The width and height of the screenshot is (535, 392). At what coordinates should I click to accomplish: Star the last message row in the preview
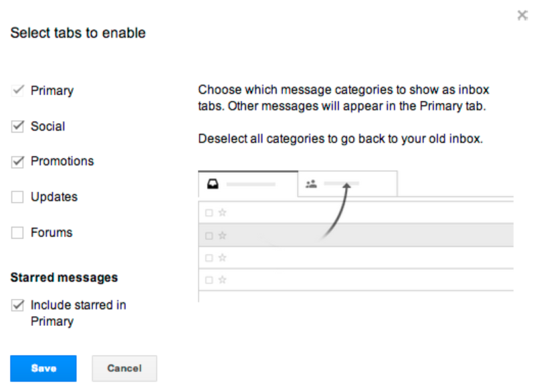[x=221, y=280]
